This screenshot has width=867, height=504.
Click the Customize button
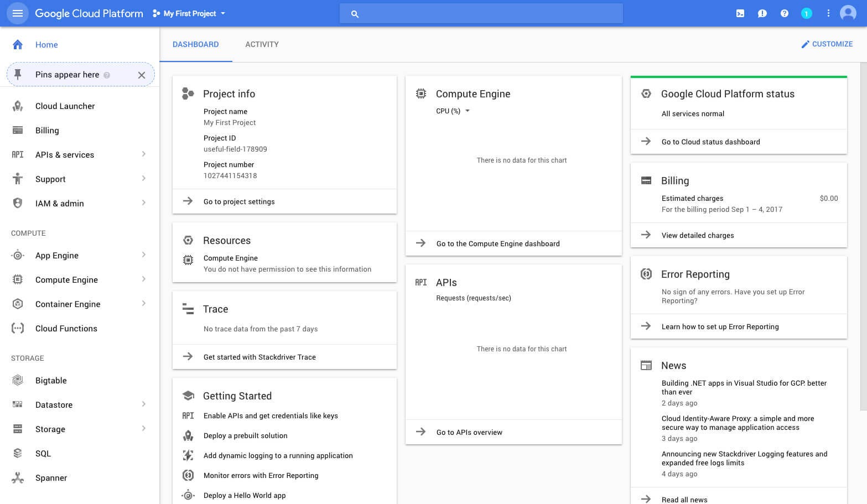[827, 44]
